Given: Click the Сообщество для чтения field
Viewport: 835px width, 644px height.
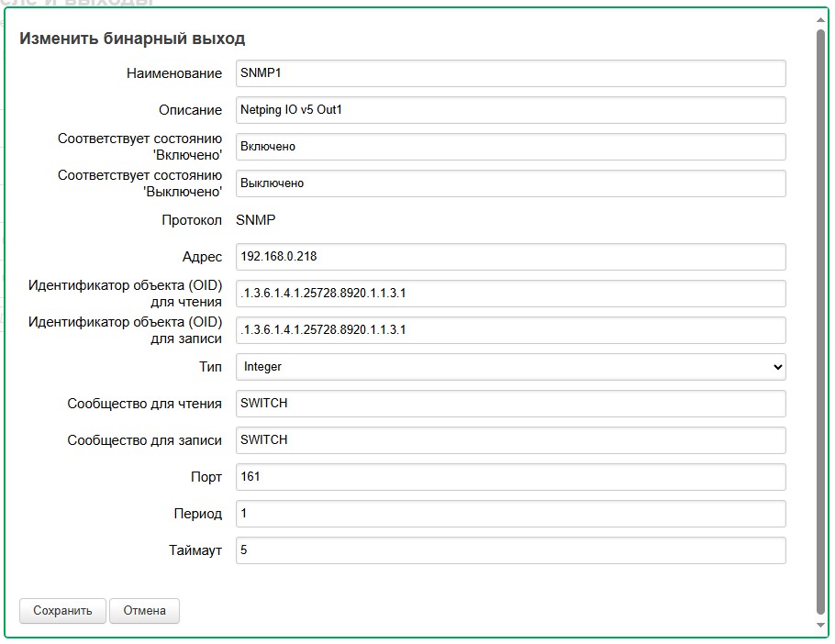Looking at the screenshot, I should 510,404.
